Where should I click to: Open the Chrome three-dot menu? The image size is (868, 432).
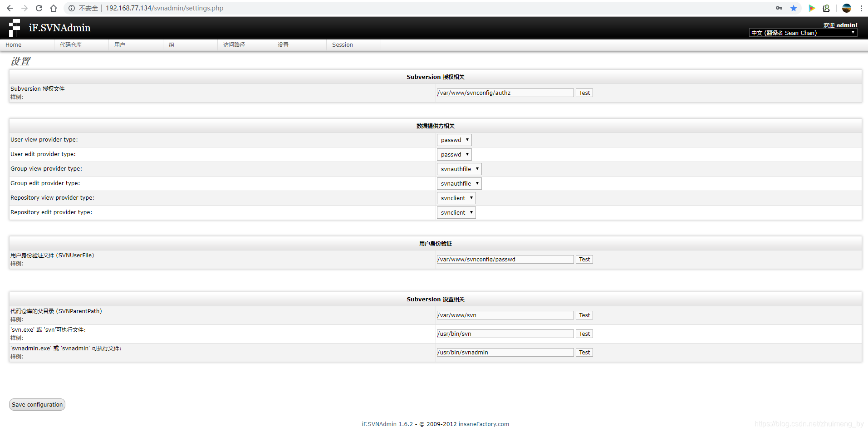pyautogui.click(x=861, y=8)
